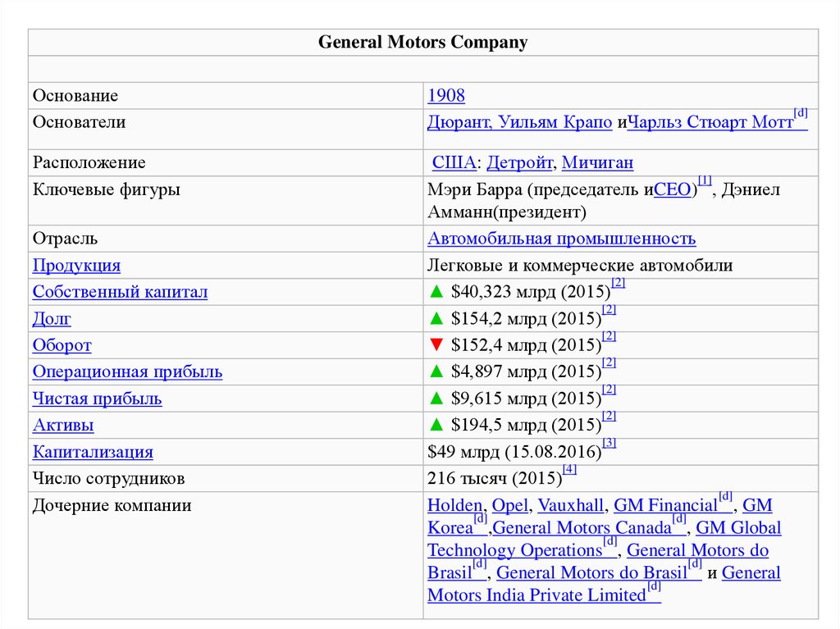Click the green up arrow beside $194,5 млрд
This screenshot has height=629, width=840.
point(436,425)
